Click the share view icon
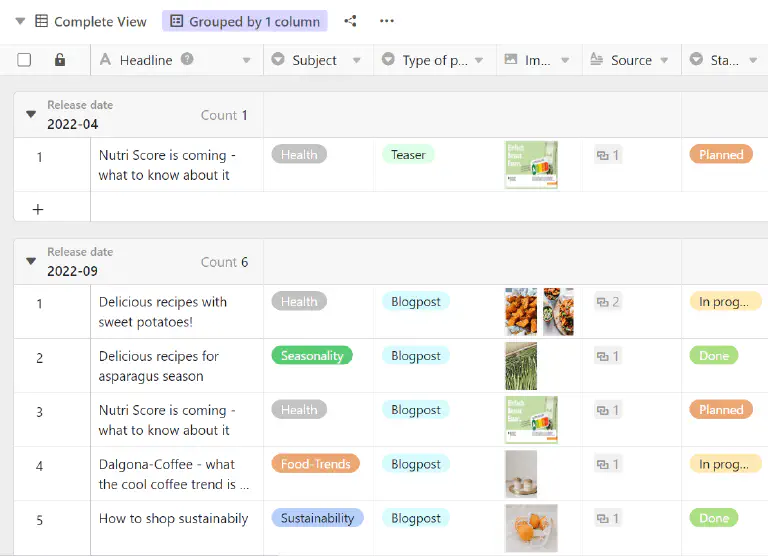 (x=350, y=21)
